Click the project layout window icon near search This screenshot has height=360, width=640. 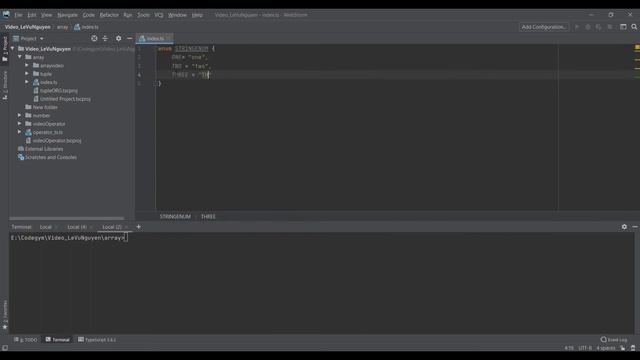click(623, 27)
